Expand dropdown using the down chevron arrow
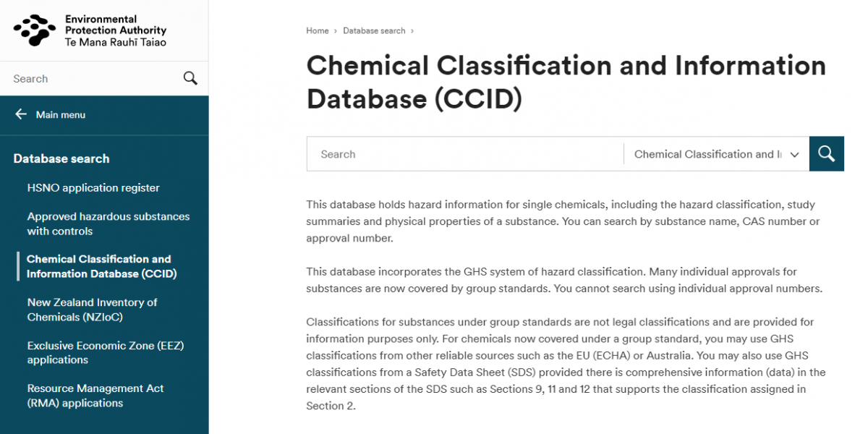Screen dimensions: 868x434 (x=795, y=155)
